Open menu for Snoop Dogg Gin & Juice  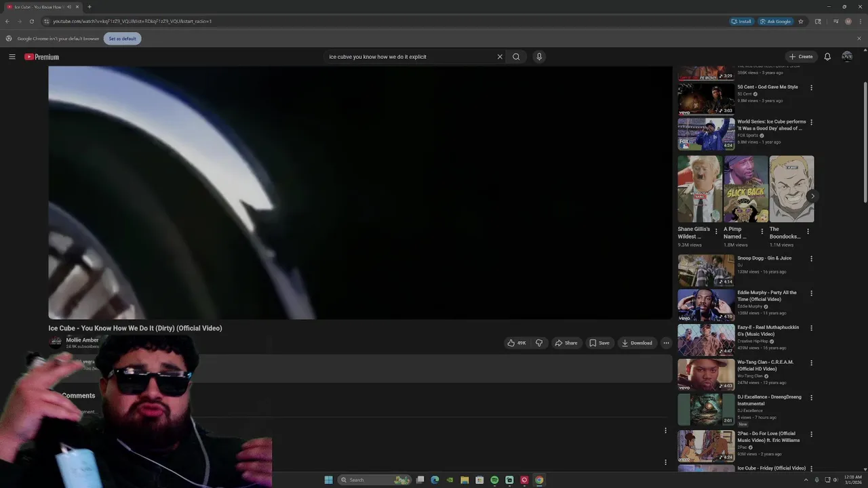(x=811, y=259)
